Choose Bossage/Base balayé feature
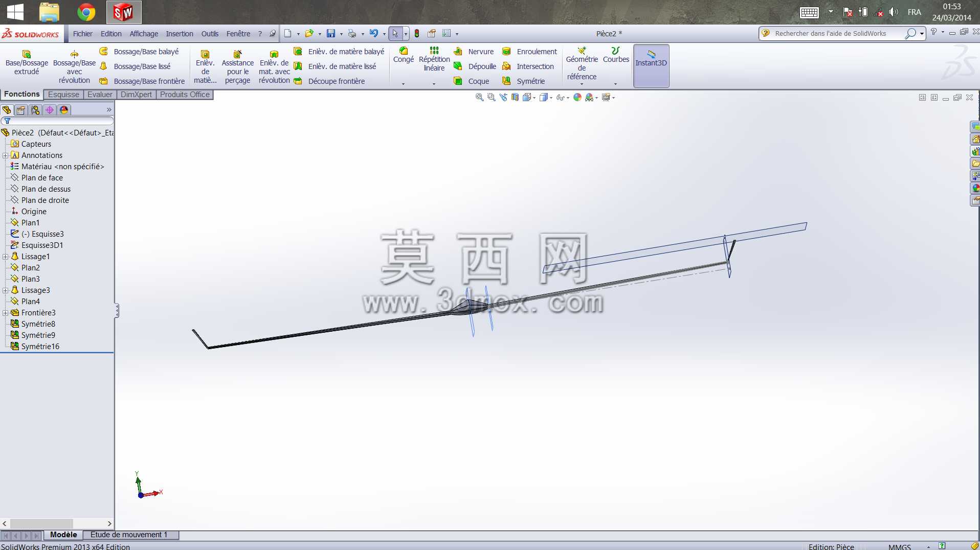 point(139,52)
